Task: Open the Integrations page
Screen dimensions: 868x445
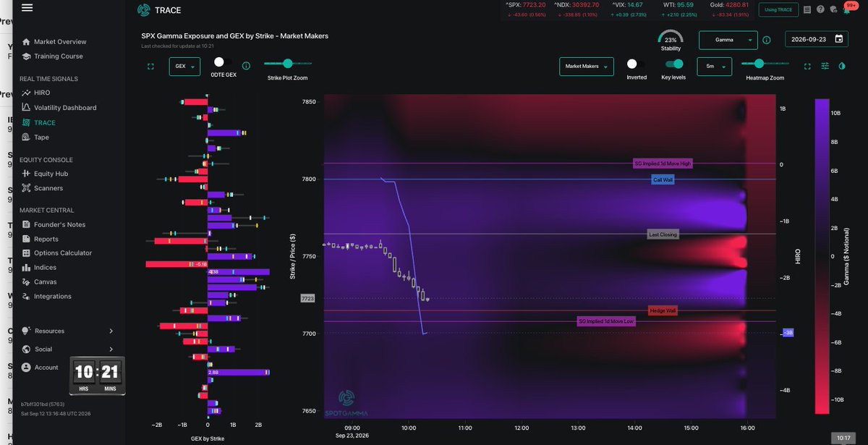Action: [x=53, y=296]
